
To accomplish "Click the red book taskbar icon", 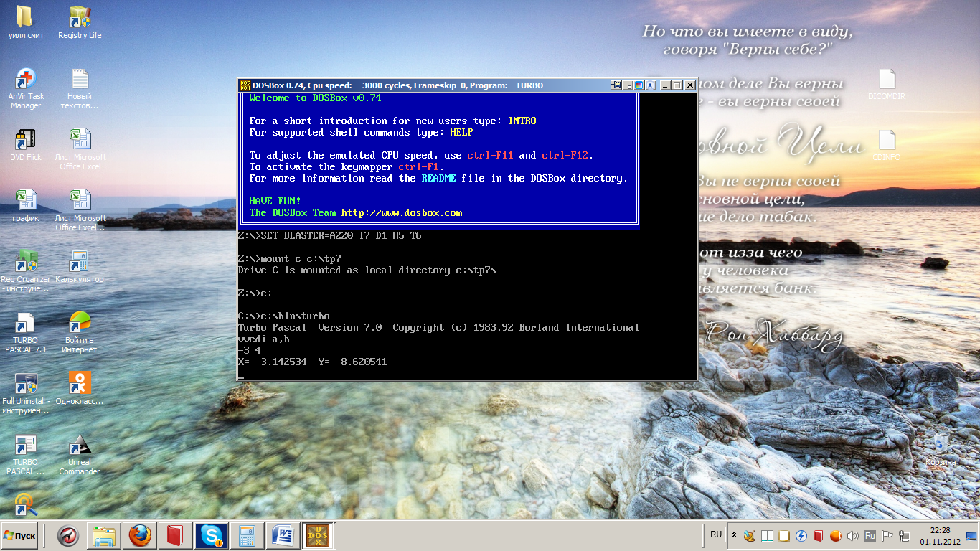I will tap(176, 536).
